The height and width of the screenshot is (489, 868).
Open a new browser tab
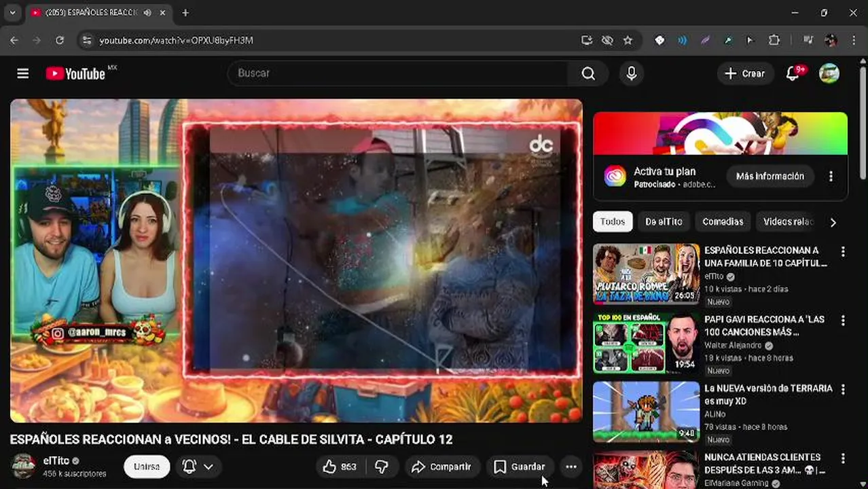(x=185, y=12)
